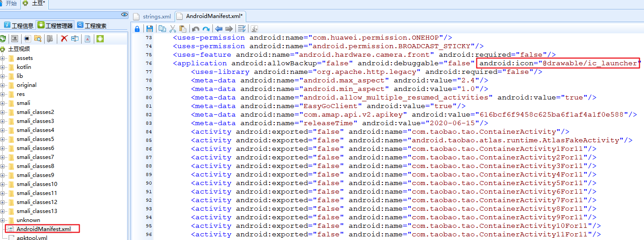This screenshot has height=240, width=644.
Task: Expand the res folder node
Action: [x=3, y=94]
